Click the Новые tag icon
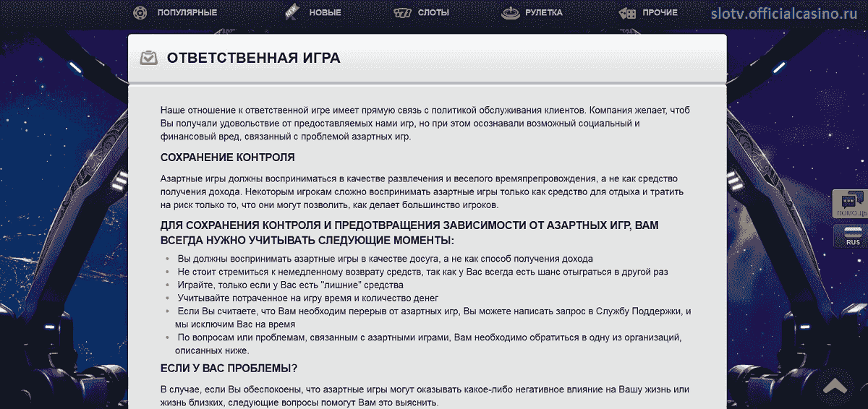 click(292, 12)
